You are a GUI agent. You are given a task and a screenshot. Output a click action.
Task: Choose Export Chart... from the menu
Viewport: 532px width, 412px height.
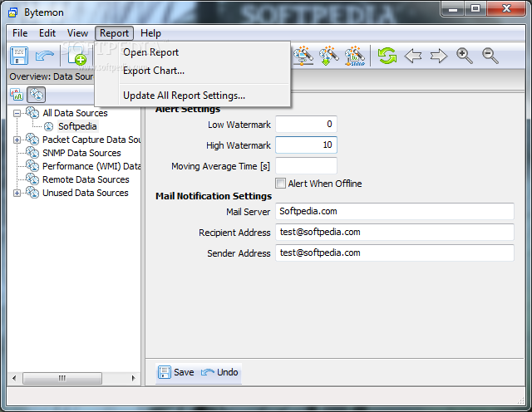pyautogui.click(x=193, y=71)
